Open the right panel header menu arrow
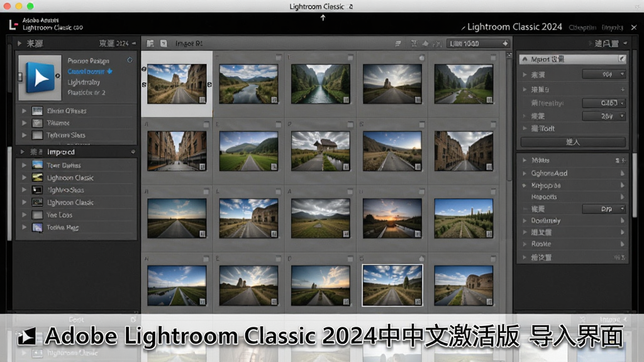The height and width of the screenshot is (362, 644). [x=625, y=43]
